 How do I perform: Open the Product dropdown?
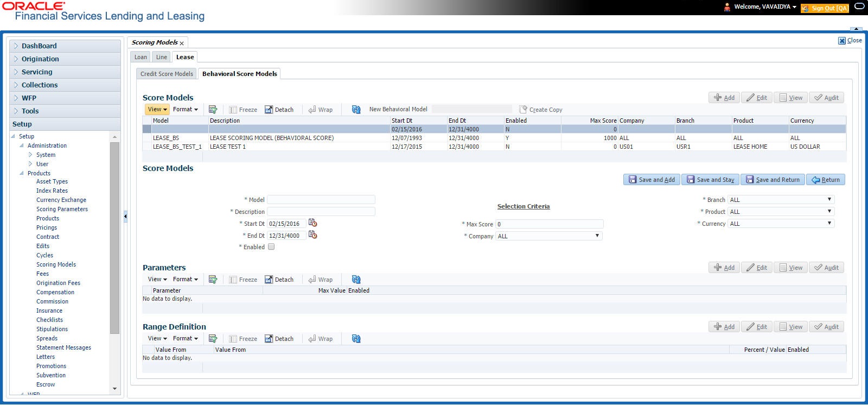click(781, 212)
